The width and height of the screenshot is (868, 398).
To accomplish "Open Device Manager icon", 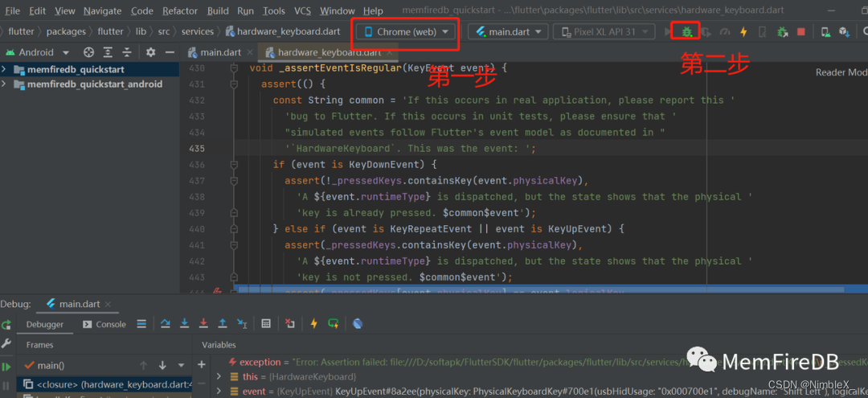I will [x=825, y=32].
